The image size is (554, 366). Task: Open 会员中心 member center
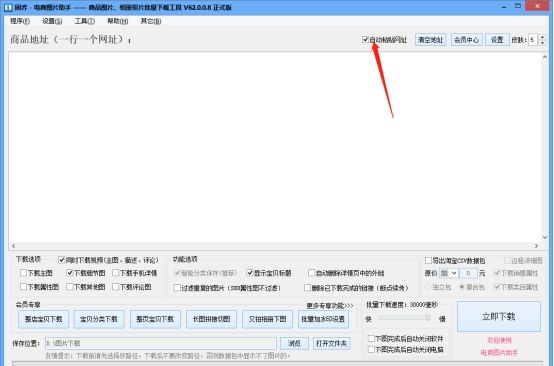pos(466,40)
